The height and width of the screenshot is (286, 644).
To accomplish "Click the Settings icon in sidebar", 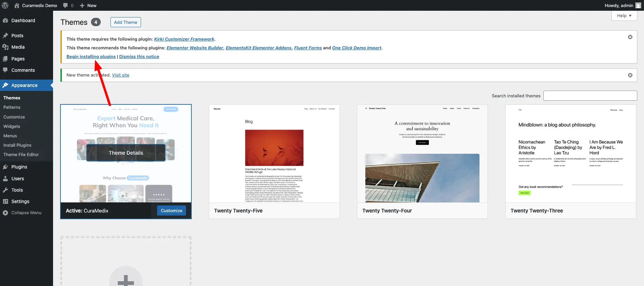I will point(5,201).
